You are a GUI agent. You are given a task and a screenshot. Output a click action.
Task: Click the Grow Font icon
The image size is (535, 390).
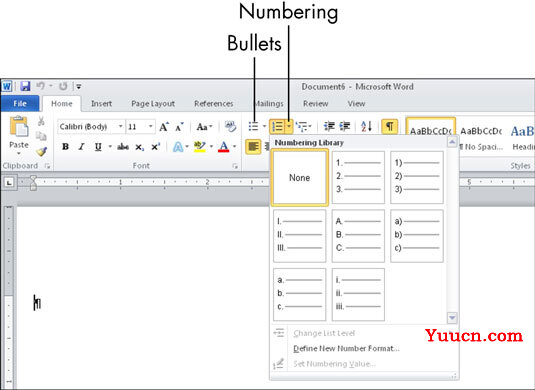164,127
